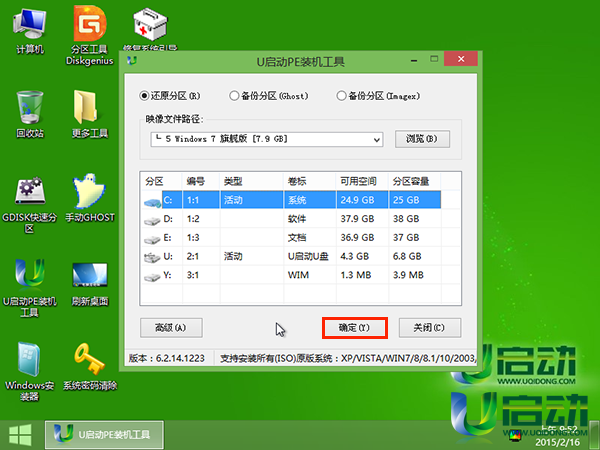Click the D: drive icon in the partition list
The height and width of the screenshot is (450, 600).
152,220
